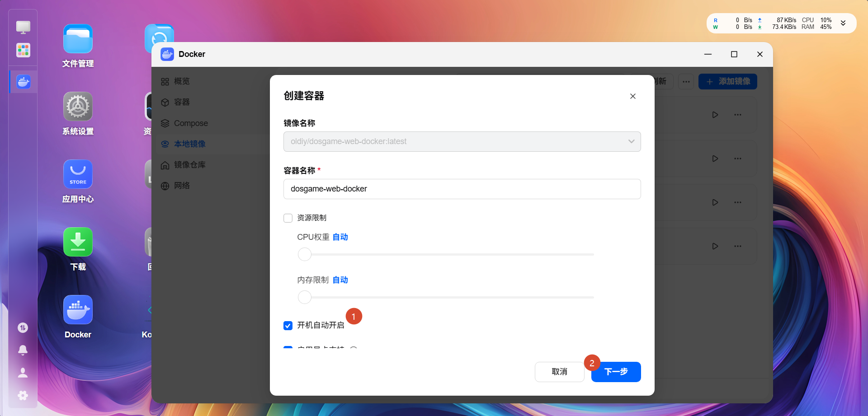Open the transfer tasks icon in dock
868x416 pixels.
23,328
